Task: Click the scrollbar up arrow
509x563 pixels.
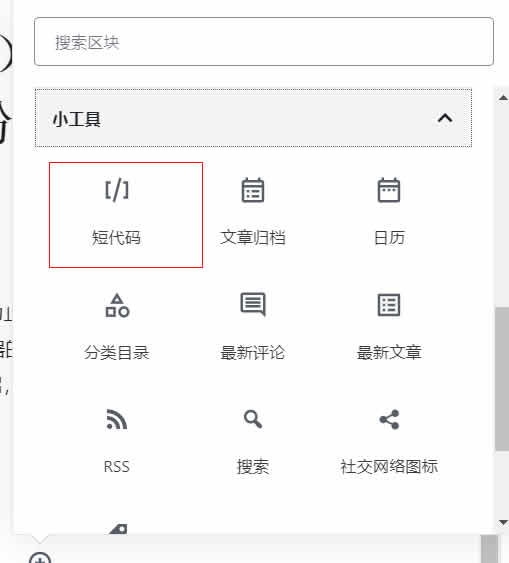Action: point(503,97)
